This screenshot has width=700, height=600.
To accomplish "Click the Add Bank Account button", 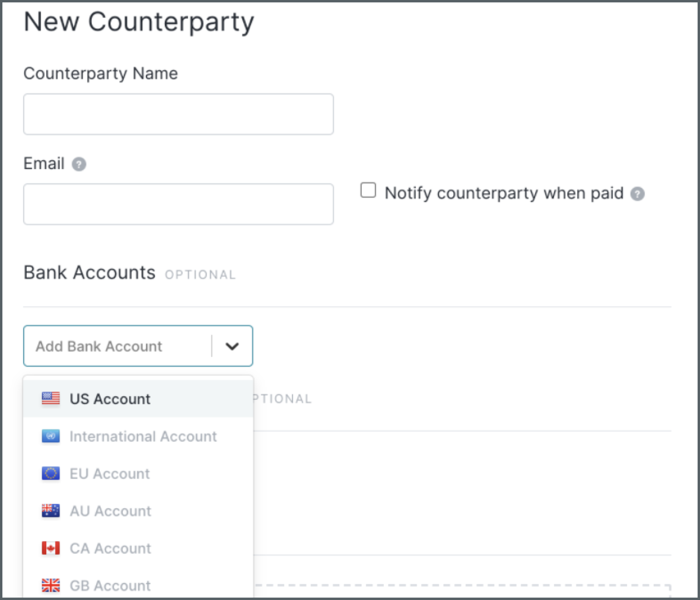I will [x=99, y=345].
